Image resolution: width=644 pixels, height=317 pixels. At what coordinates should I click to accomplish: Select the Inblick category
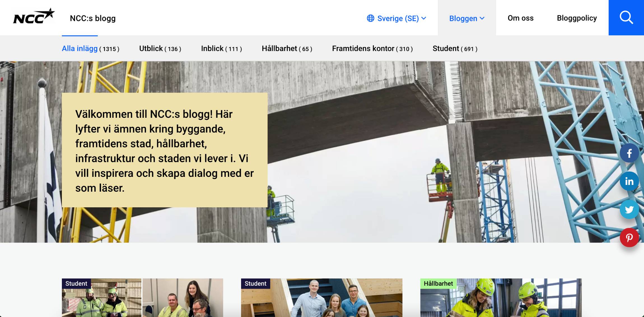[221, 49]
